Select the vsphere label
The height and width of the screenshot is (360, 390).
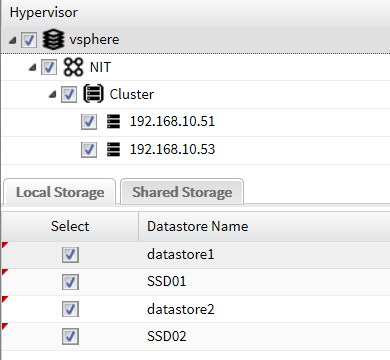(x=94, y=40)
